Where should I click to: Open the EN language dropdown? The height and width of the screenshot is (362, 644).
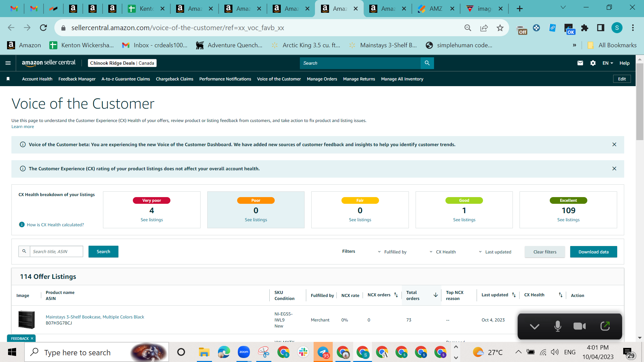tap(607, 63)
